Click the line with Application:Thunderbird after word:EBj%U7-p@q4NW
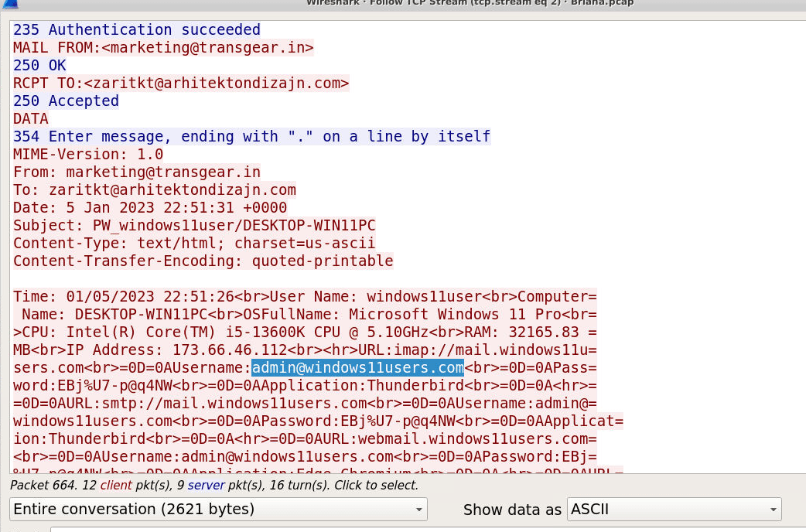This screenshot has width=806, height=532. (x=305, y=386)
